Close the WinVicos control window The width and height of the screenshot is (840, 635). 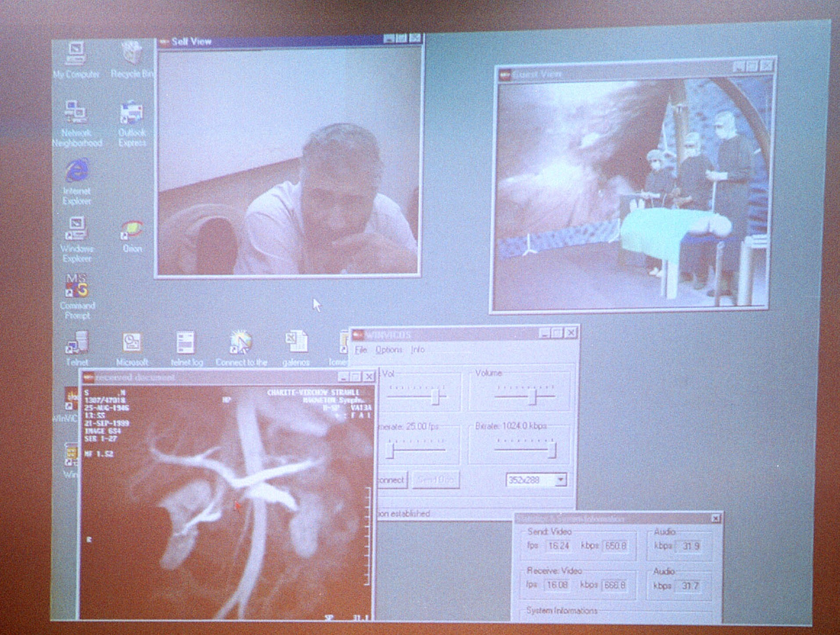(570, 333)
